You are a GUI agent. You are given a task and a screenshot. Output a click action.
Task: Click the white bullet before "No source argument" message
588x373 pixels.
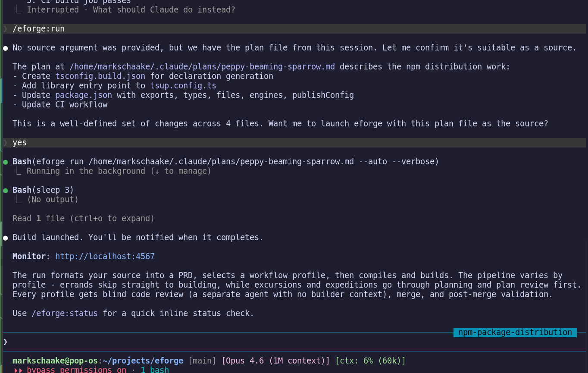point(6,48)
